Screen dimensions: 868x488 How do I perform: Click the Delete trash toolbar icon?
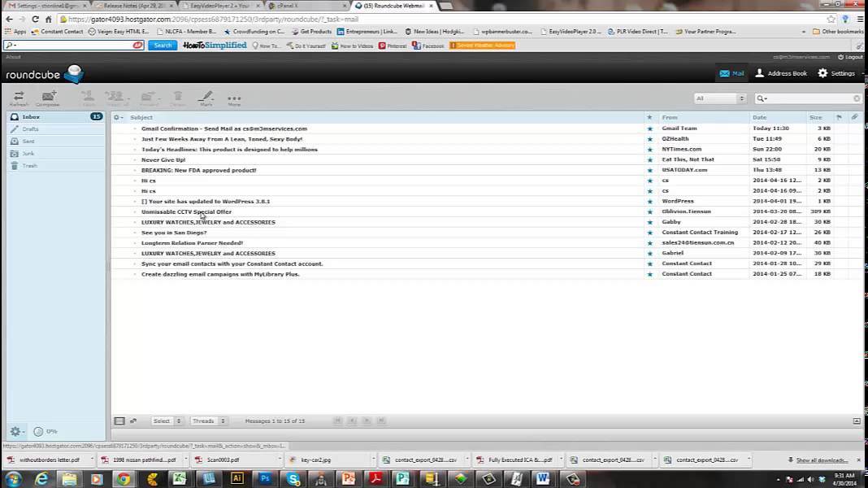click(x=178, y=98)
